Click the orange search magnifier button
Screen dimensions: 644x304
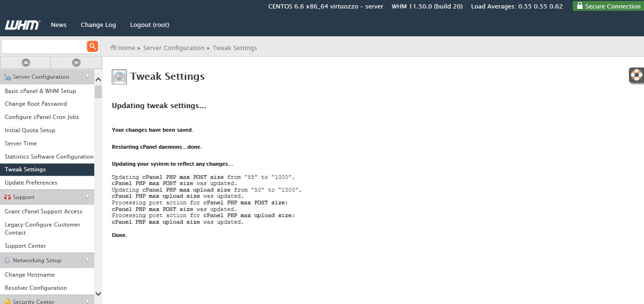pos(92,46)
